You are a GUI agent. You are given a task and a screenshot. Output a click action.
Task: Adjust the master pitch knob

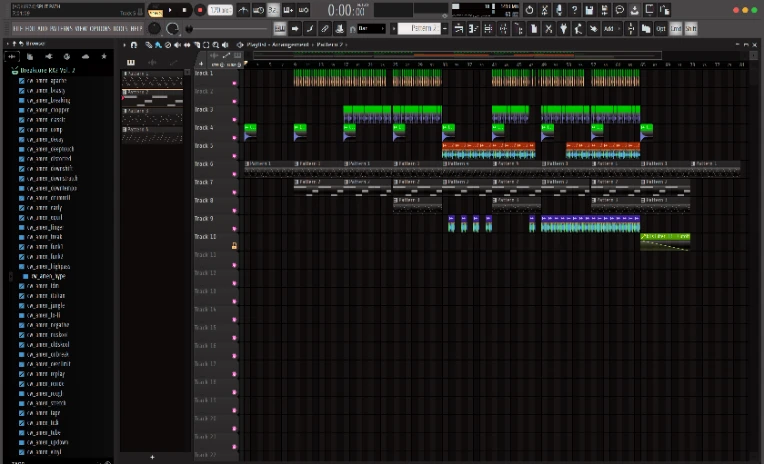[172, 29]
